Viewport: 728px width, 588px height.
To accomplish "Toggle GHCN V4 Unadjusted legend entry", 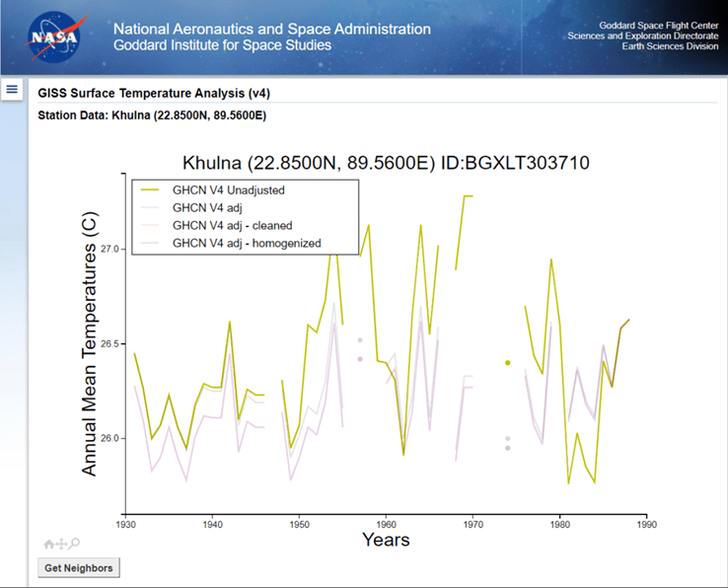I will (x=229, y=189).
